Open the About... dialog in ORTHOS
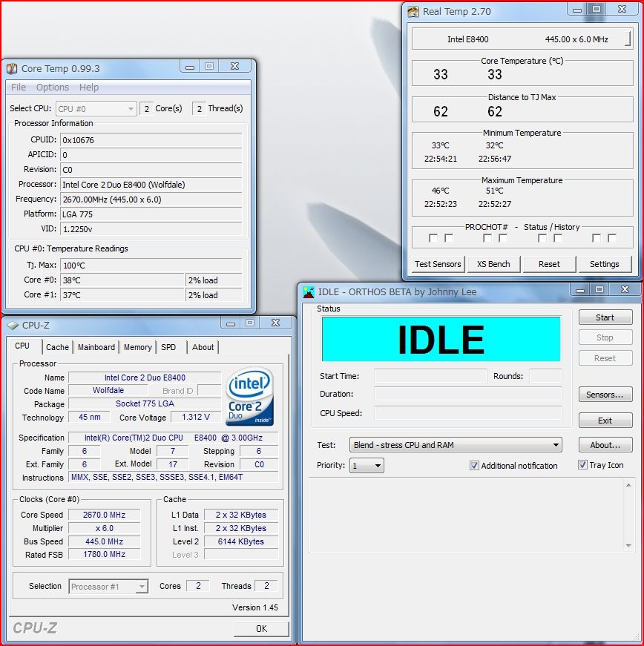This screenshot has width=644, height=646. 605,445
